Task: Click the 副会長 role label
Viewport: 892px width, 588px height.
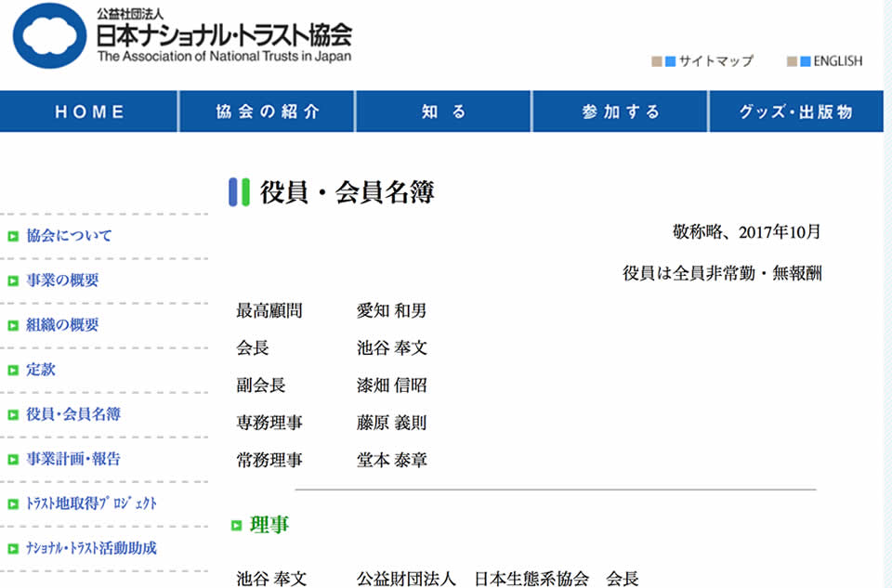Action: [x=261, y=385]
